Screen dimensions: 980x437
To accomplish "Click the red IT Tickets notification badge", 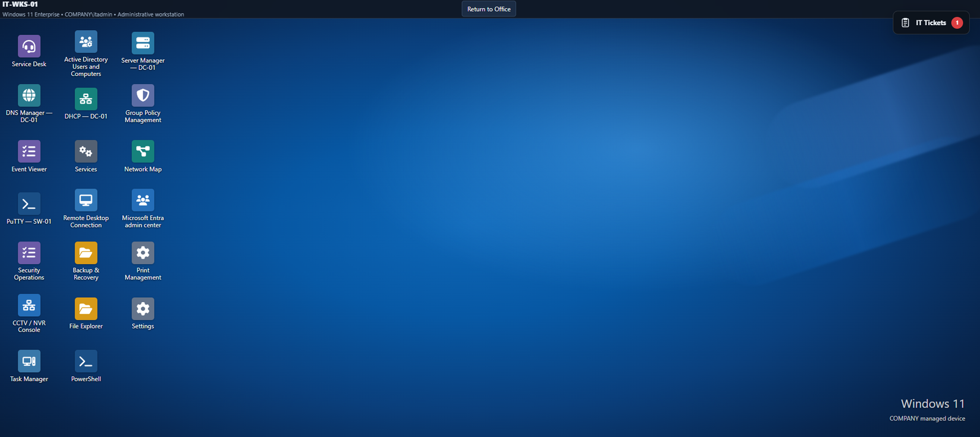I will tap(957, 23).
